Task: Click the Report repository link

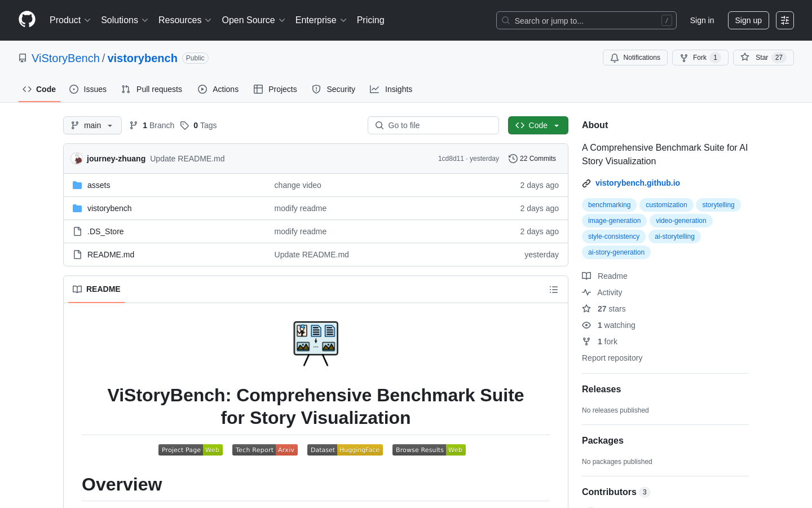Action: tap(612, 358)
